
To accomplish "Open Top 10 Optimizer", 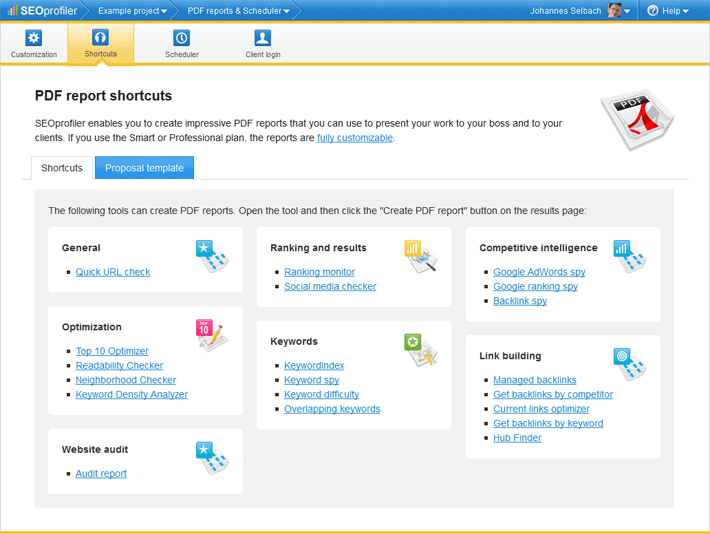I will [112, 351].
